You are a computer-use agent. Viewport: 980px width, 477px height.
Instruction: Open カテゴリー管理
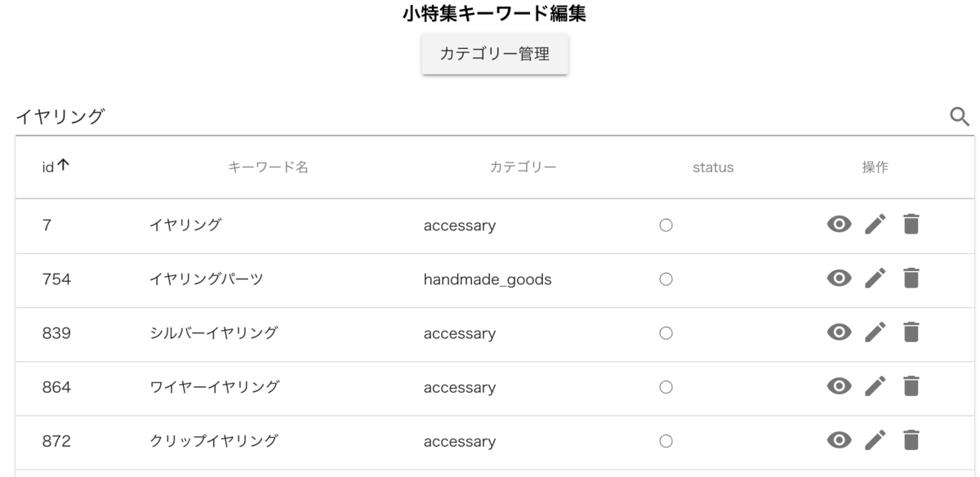coord(494,55)
